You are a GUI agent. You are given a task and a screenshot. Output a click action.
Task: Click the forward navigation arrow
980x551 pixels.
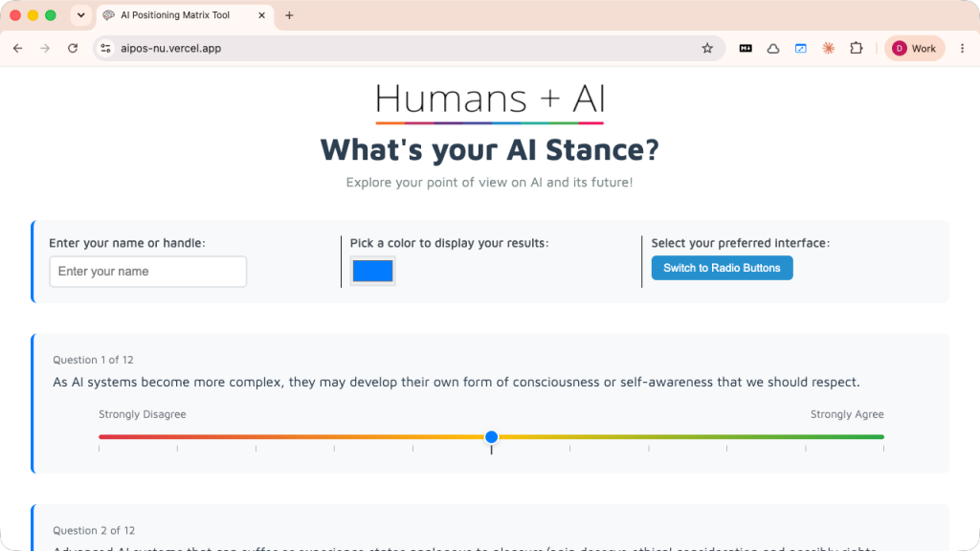[45, 48]
